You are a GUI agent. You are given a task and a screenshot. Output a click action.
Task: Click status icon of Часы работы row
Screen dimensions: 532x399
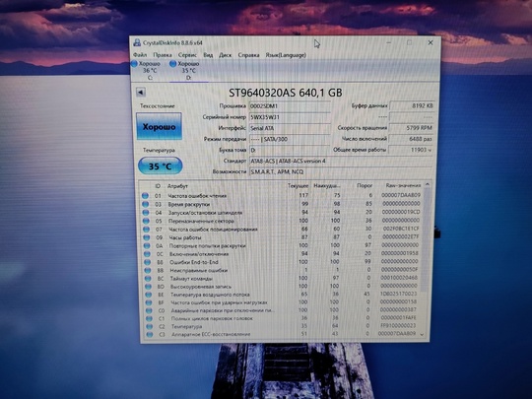pyautogui.click(x=147, y=237)
